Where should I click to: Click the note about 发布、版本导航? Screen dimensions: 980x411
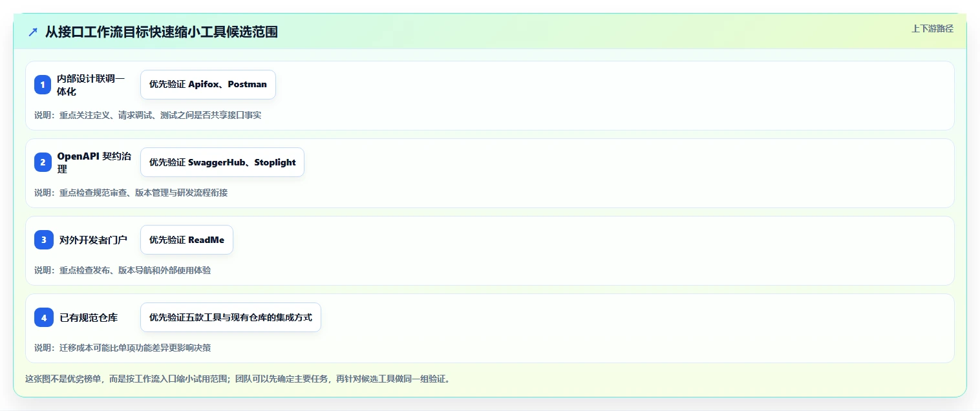[122, 270]
